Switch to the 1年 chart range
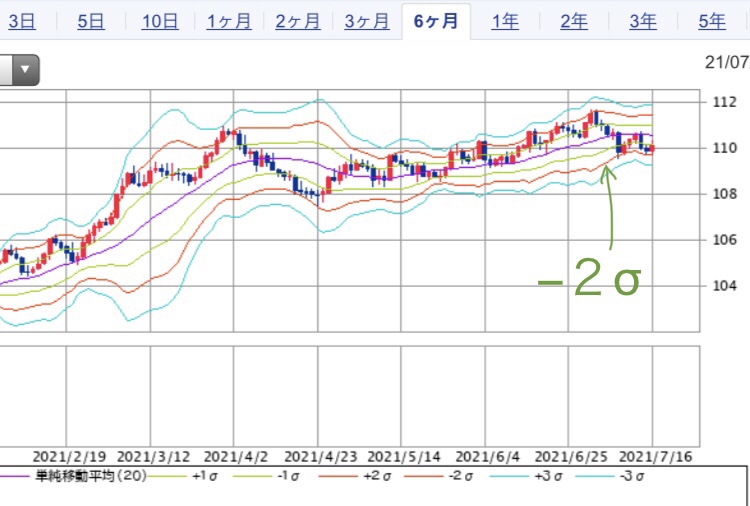Image resolution: width=750 pixels, height=506 pixels. [505, 22]
